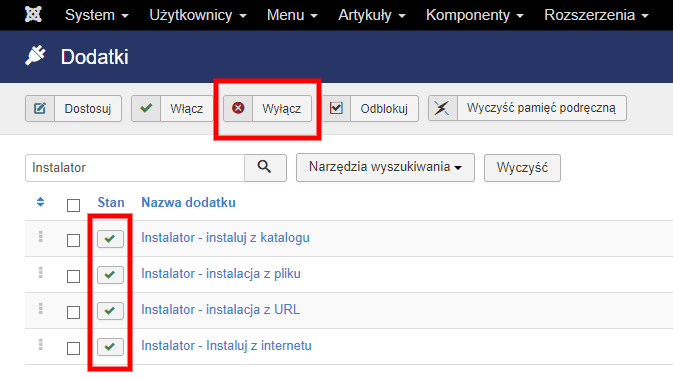
Task: Open the Użytkownicy menu
Action: click(197, 15)
